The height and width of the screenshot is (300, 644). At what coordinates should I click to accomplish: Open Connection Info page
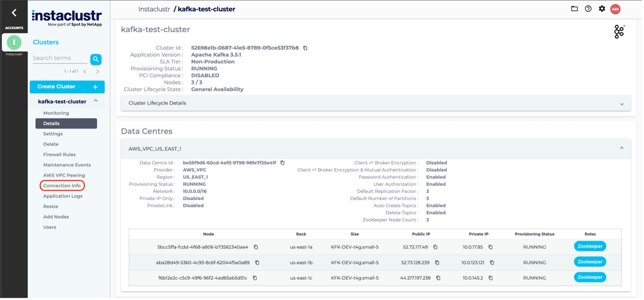(x=62, y=186)
